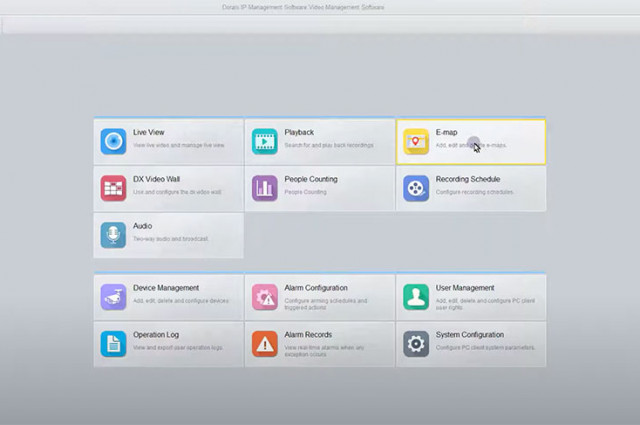640x425 pixels.
Task: Click the System Configuration title
Action: point(470,335)
